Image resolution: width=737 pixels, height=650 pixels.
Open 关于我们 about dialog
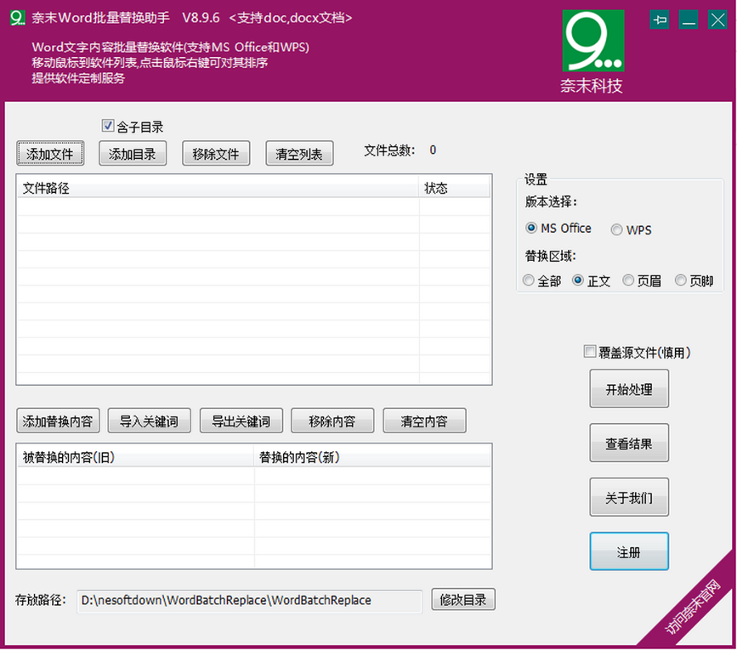(x=629, y=497)
